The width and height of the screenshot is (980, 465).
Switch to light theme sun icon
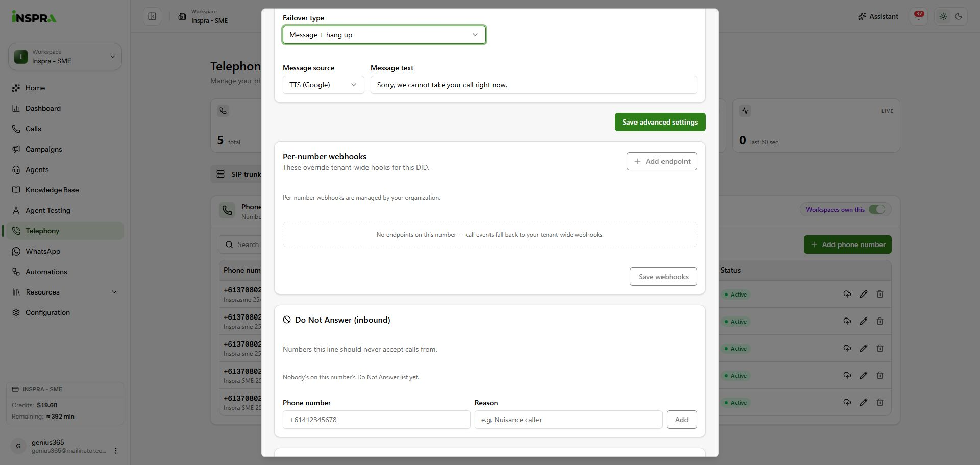[x=943, y=16]
